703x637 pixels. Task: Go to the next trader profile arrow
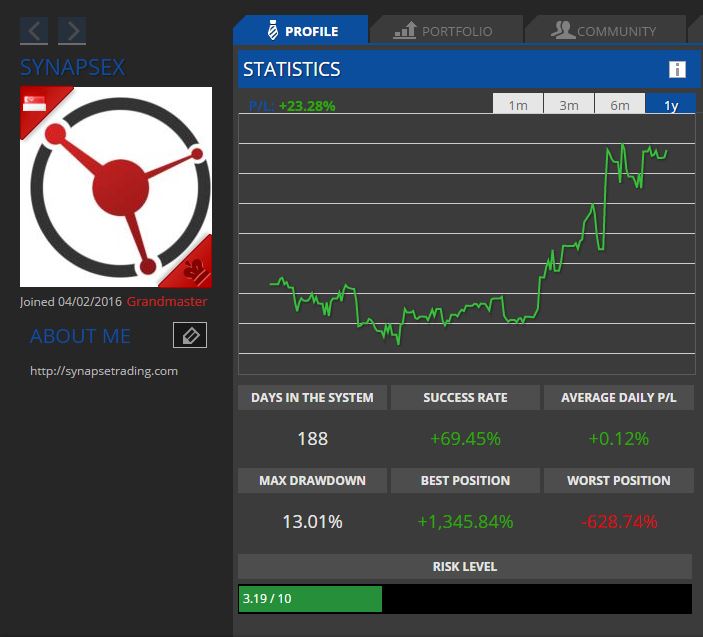[72, 31]
